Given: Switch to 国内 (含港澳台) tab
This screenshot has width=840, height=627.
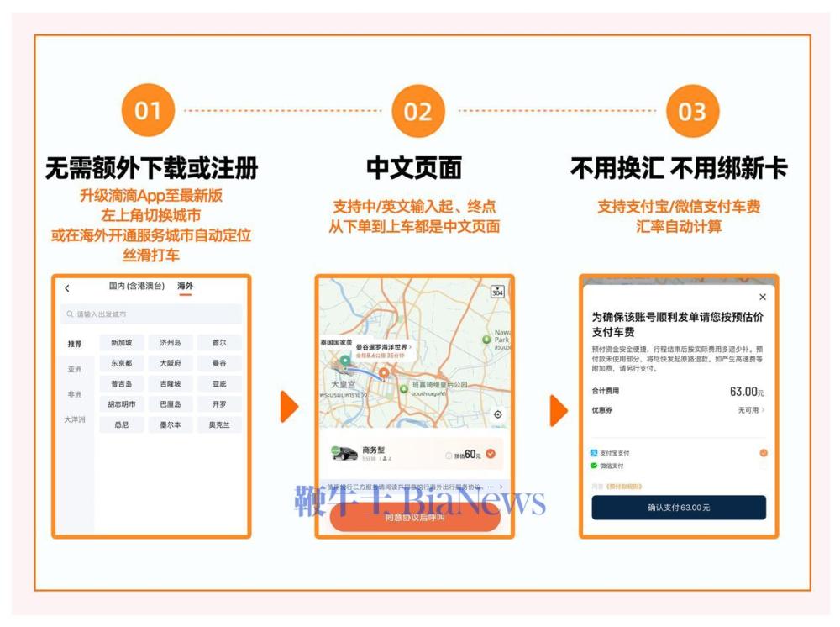Looking at the screenshot, I should tap(137, 287).
